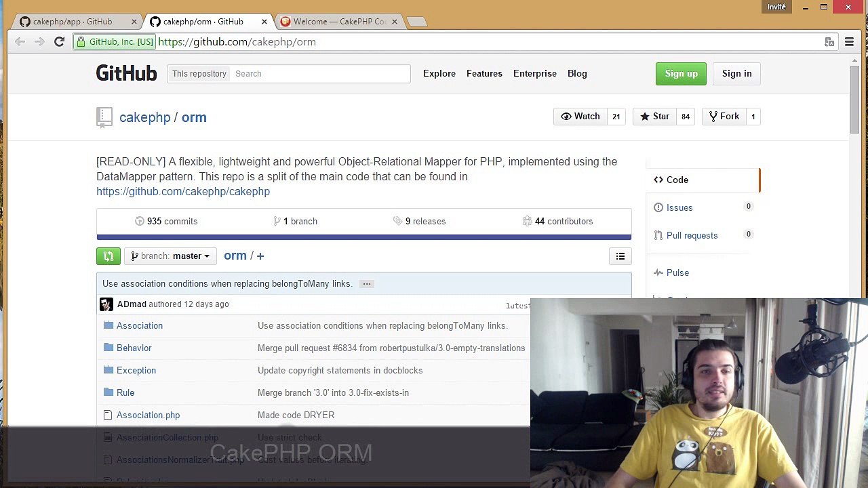Click 'Update copyright statements in docblocks' message

tap(340, 370)
